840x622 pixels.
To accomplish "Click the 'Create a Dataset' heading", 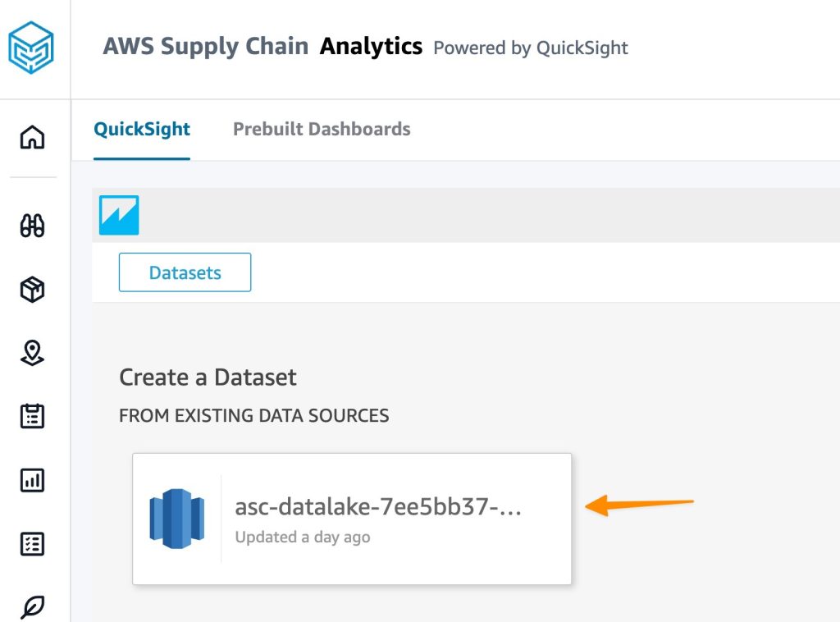I will pos(208,377).
